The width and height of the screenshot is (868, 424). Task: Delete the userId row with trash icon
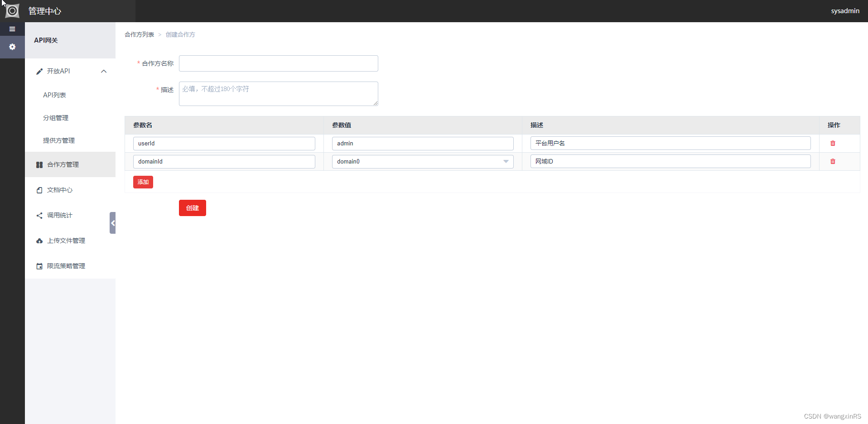[x=833, y=143]
